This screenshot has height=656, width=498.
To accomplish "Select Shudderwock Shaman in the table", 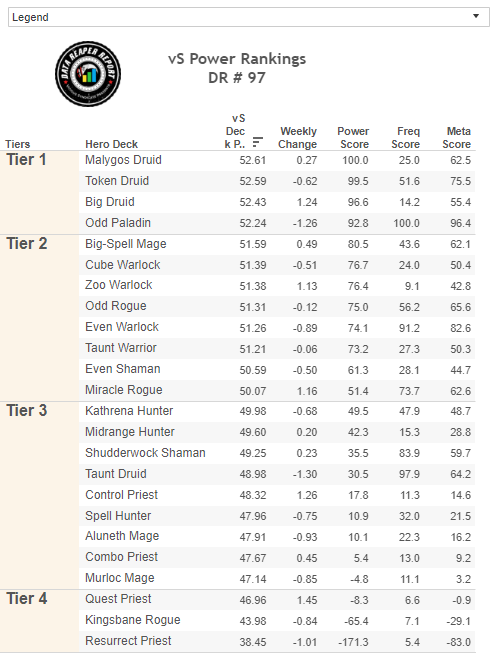I will tap(145, 453).
